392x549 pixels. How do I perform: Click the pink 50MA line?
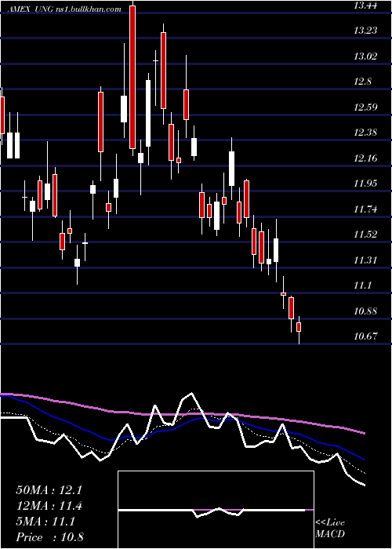[182, 414]
